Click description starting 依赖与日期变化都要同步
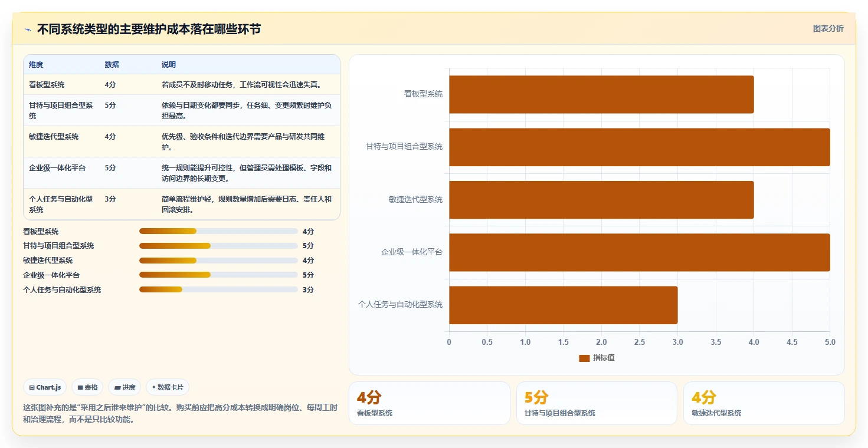The image size is (868, 448). 247,110
